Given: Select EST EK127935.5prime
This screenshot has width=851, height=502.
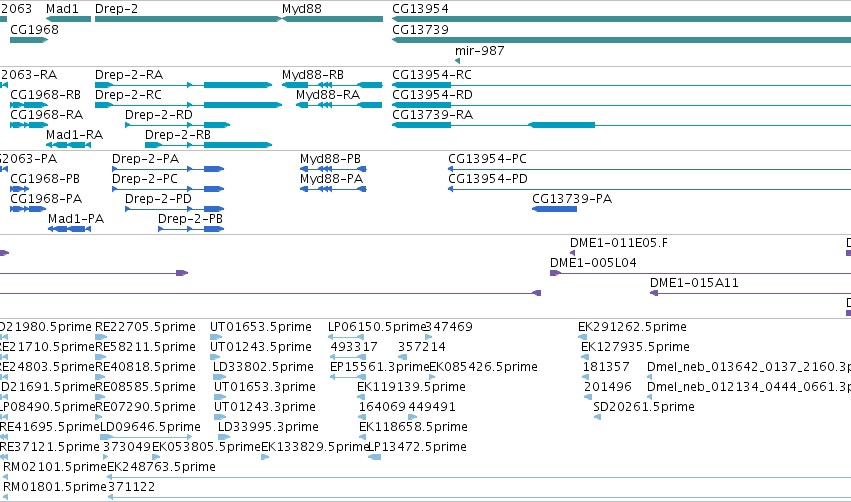Looking at the screenshot, I should tap(585, 357).
